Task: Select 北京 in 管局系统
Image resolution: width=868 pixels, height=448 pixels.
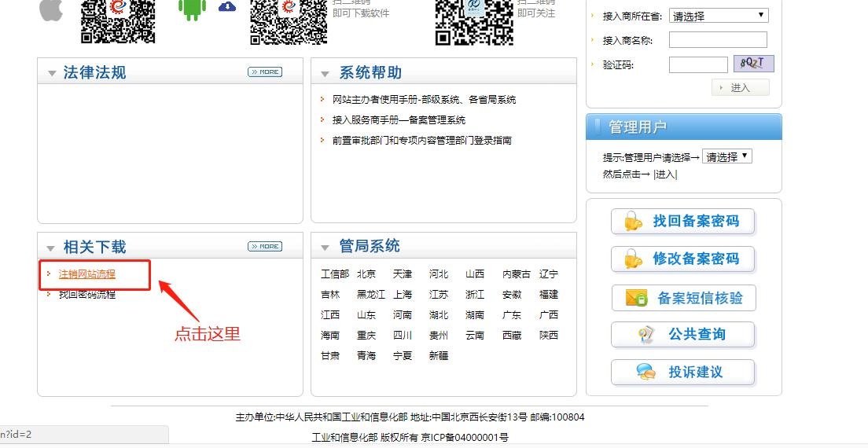Action: pos(366,274)
